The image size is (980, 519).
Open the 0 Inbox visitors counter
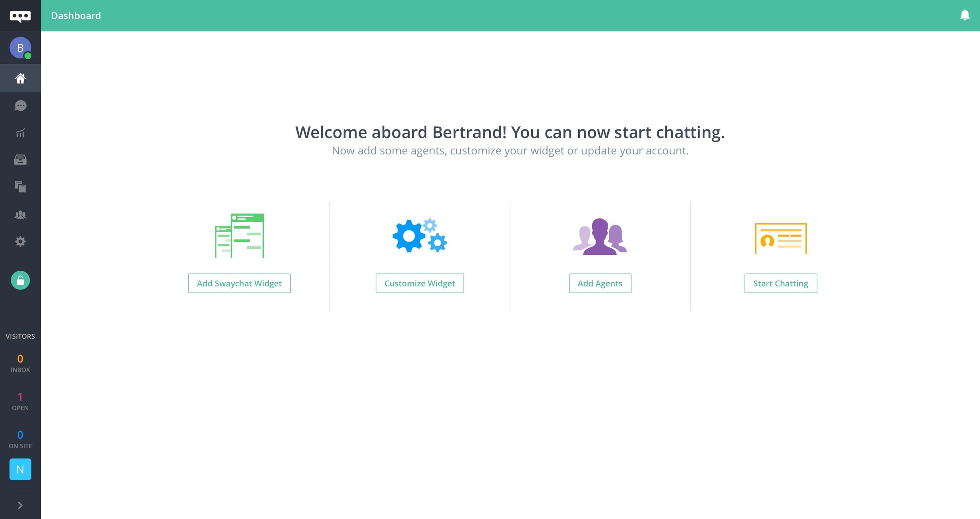pos(20,363)
